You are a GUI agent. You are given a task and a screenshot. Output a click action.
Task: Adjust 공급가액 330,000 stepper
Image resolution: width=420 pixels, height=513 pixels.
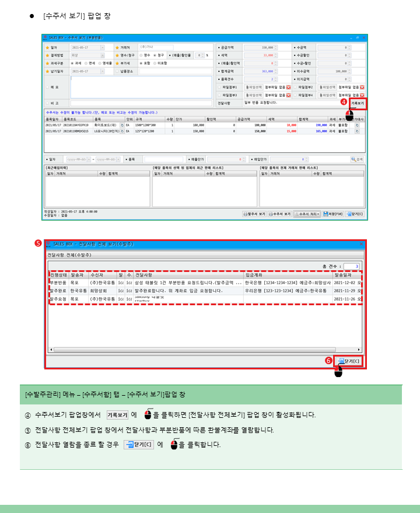pyautogui.click(x=276, y=47)
